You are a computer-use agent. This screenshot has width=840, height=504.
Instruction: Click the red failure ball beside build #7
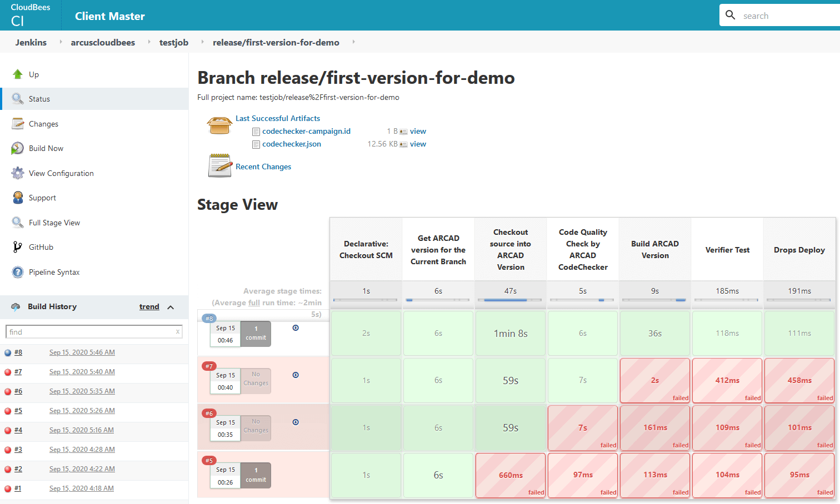pyautogui.click(x=8, y=371)
